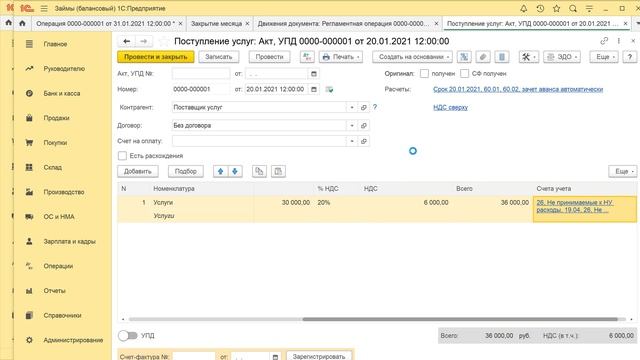Screen dimensions: 640x360
Task: Switch on the УПД toggle
Action: click(128, 336)
